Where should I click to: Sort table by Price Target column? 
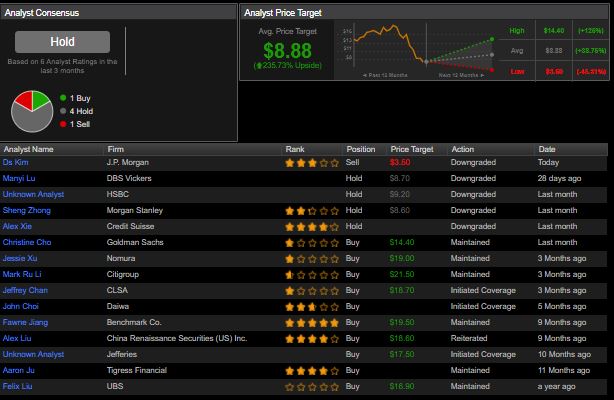tap(412, 149)
